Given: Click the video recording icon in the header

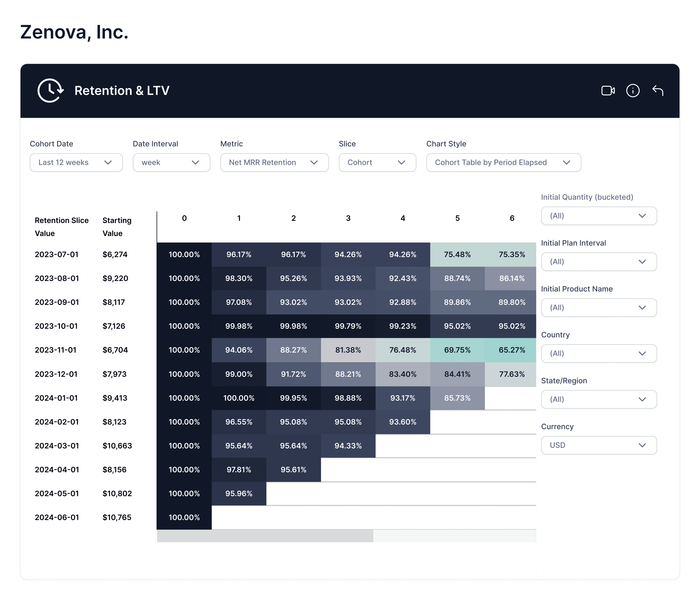Looking at the screenshot, I should (x=608, y=91).
